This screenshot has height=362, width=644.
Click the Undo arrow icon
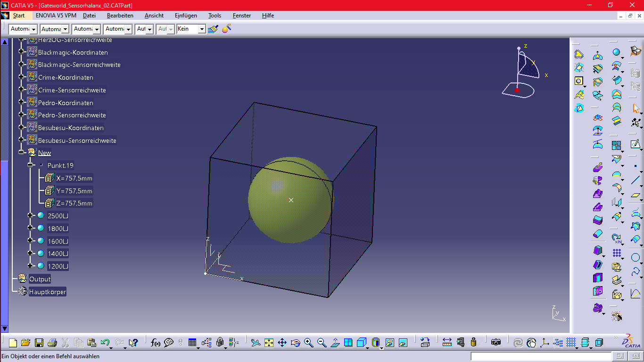click(105, 343)
